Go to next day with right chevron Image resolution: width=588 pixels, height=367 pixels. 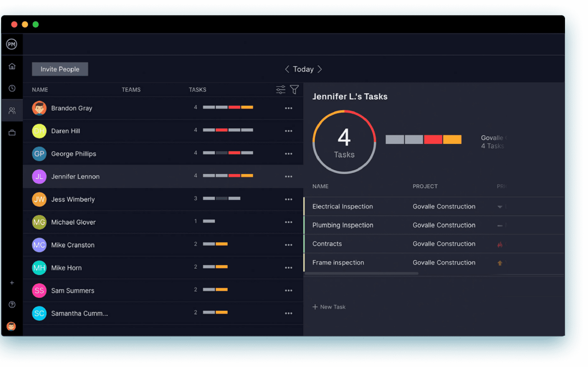[x=320, y=69]
